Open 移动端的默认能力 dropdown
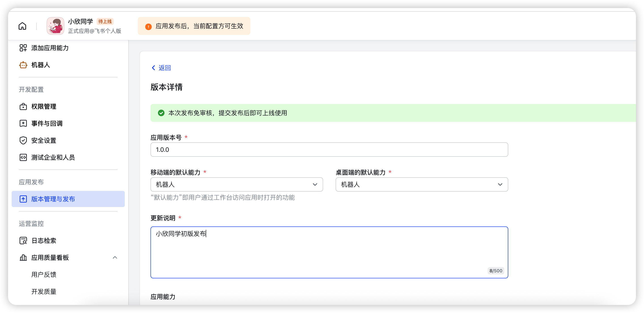This screenshot has height=313, width=644. 237,184
